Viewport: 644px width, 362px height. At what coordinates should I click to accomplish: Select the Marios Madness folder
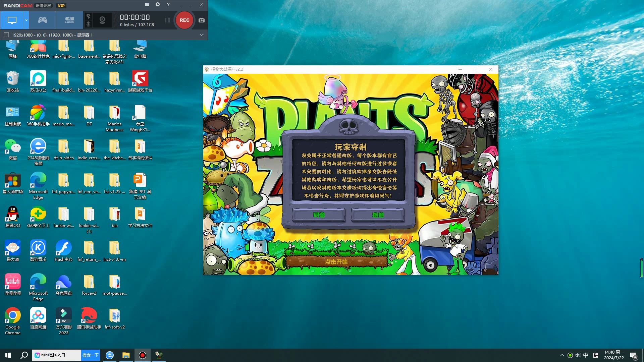(115, 118)
